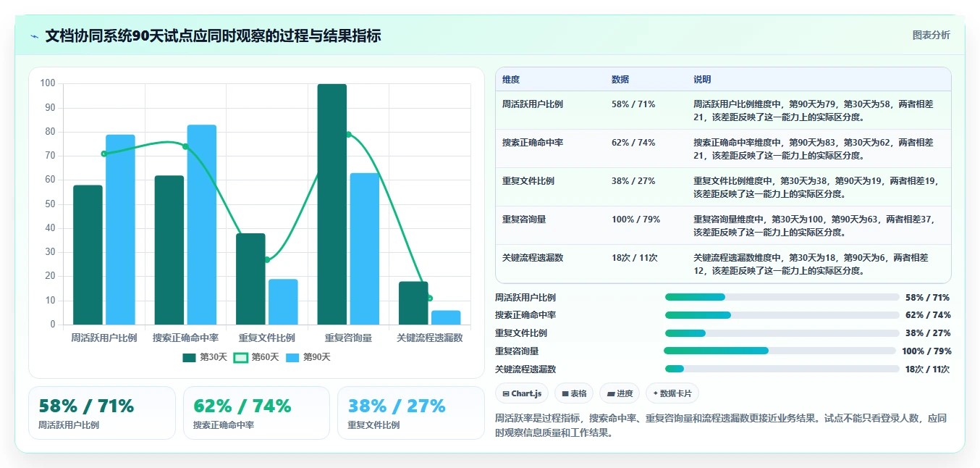This screenshot has height=468, width=980.
Task: Click the 重复咨询量 progress bar
Action: (780, 351)
